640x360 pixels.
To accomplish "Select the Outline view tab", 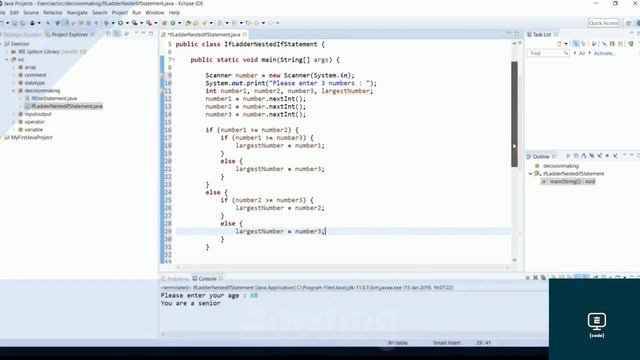I will tap(541, 157).
